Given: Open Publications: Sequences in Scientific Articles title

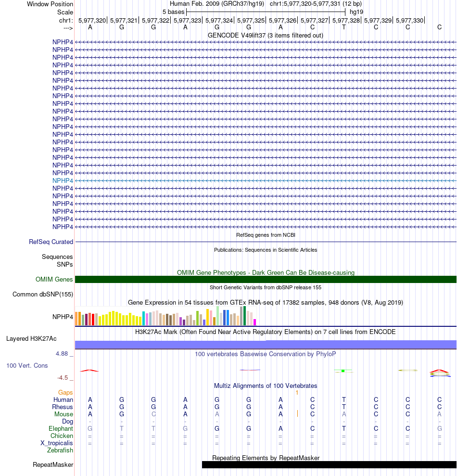Looking at the screenshot, I should 266,250.
